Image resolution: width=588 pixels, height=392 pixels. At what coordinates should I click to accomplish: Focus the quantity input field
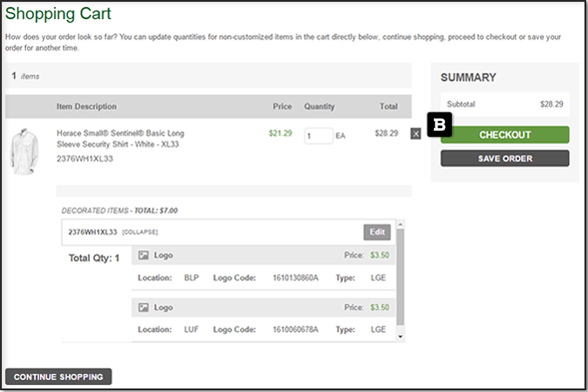point(318,136)
